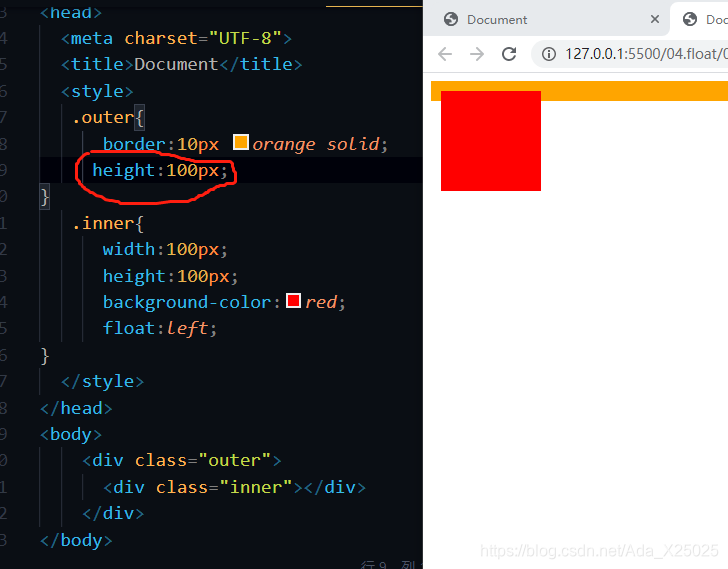The height and width of the screenshot is (569, 728).
Task: Close the first Document tab
Action: (655, 19)
